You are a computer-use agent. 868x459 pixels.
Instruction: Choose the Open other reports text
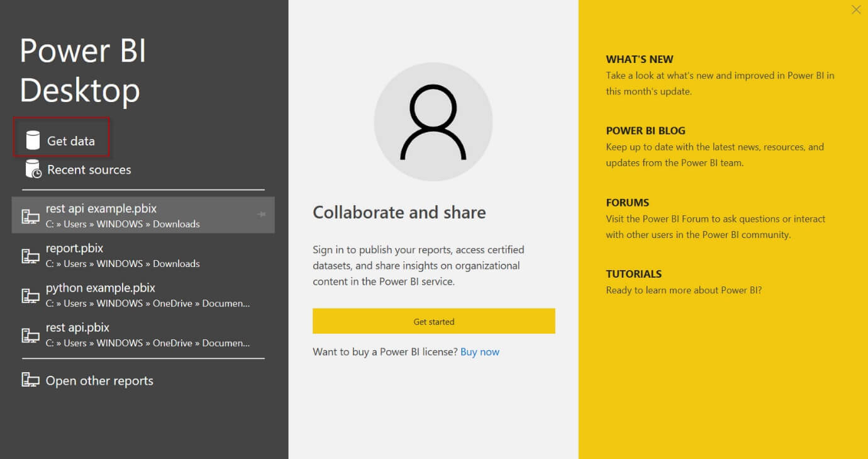pyautogui.click(x=99, y=381)
